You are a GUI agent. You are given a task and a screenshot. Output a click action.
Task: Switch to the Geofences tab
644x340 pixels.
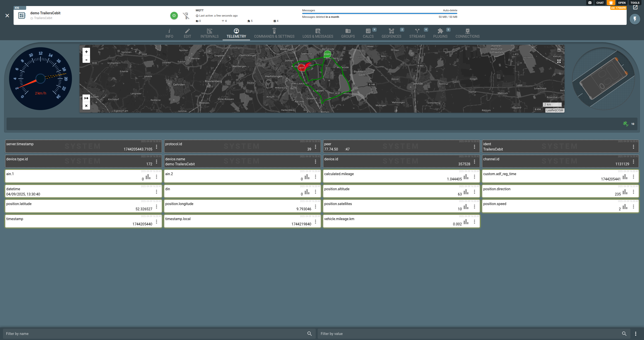coord(391,33)
